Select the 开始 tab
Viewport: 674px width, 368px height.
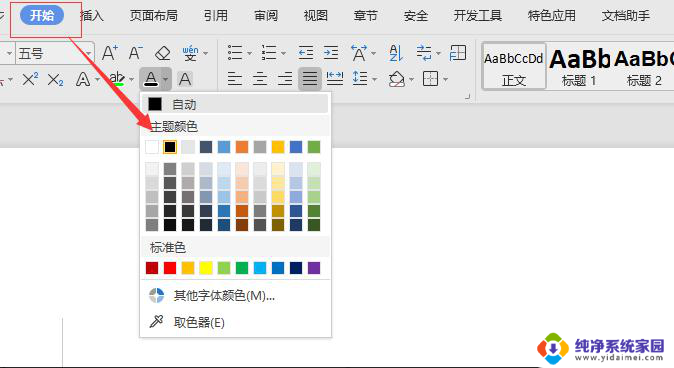[x=42, y=15]
